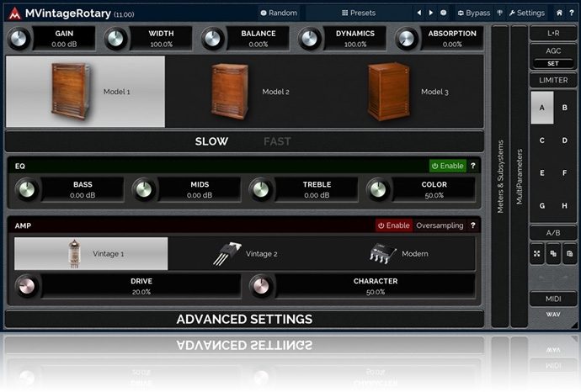581x392 pixels.
Task: Click the MIDS knob
Action: point(144,189)
